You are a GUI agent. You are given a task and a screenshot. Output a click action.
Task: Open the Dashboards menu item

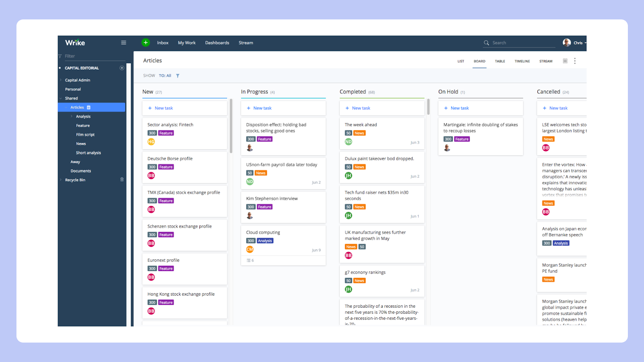(217, 43)
